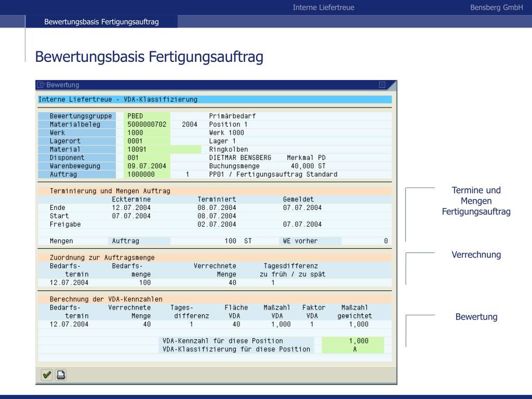Select the Material number 10091
This screenshot has width=532, height=399.
[x=162, y=149]
